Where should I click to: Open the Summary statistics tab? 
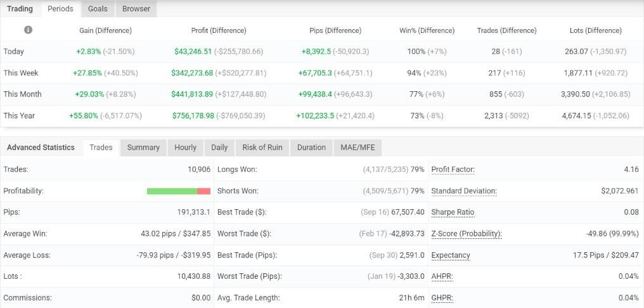pyautogui.click(x=143, y=147)
